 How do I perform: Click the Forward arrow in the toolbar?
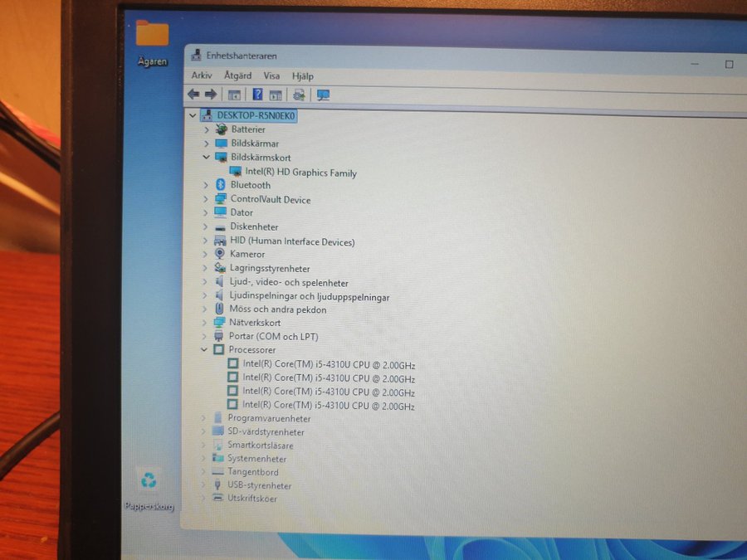click(x=210, y=95)
